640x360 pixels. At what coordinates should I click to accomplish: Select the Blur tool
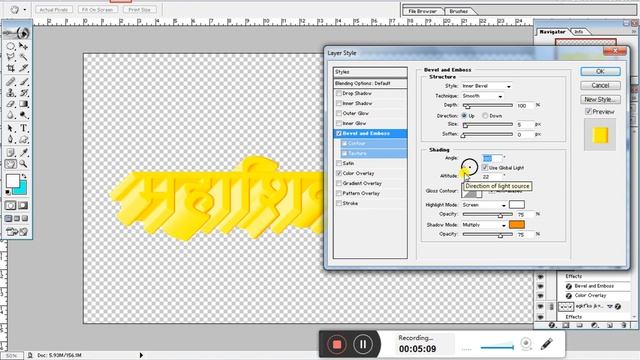click(x=11, y=115)
